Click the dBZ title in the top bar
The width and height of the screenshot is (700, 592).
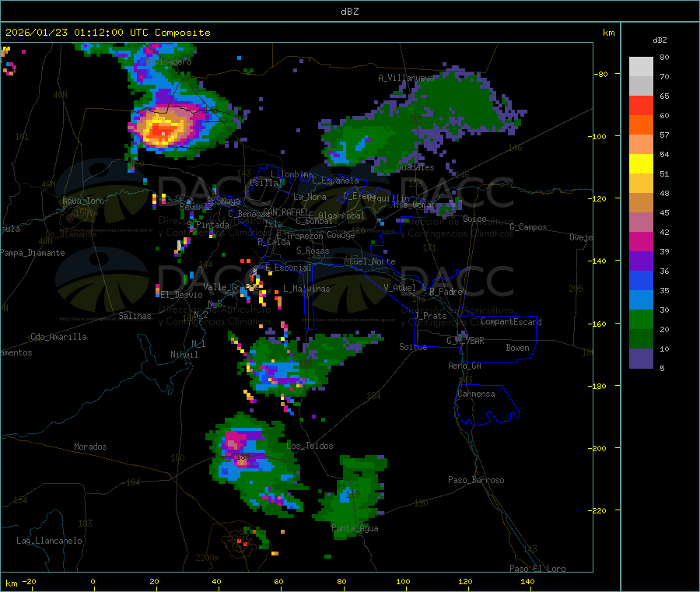(x=349, y=12)
